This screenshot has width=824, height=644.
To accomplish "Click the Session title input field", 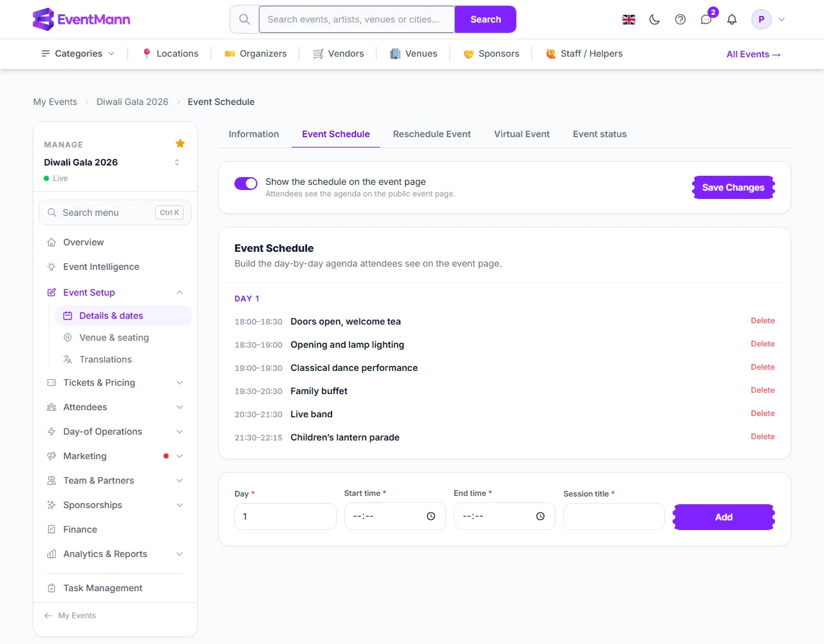I will (x=614, y=516).
